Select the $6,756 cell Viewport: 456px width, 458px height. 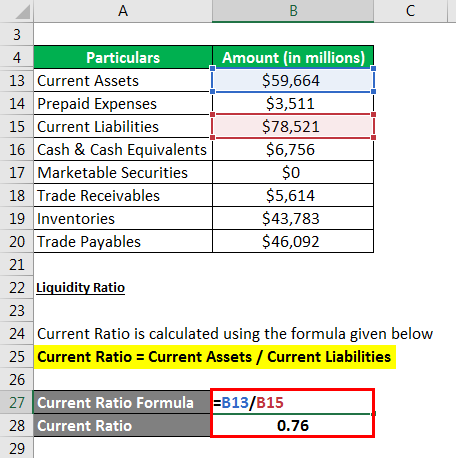pos(293,149)
